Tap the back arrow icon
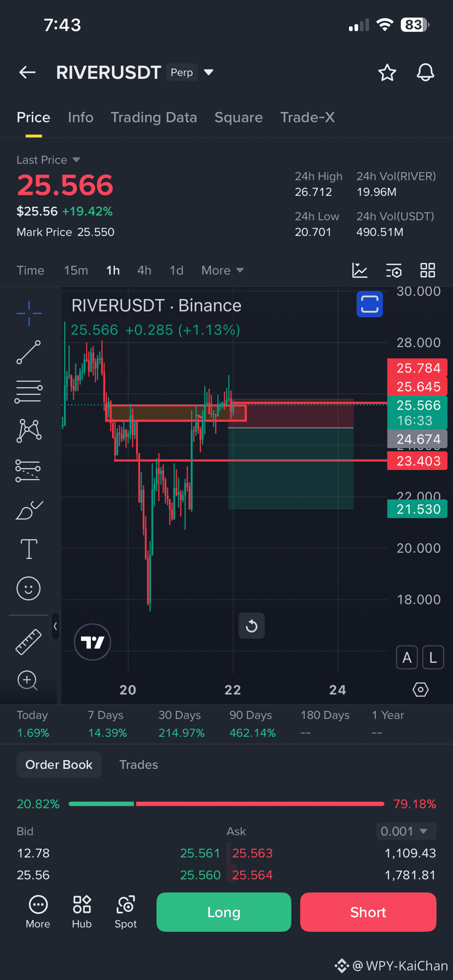 pos(27,72)
